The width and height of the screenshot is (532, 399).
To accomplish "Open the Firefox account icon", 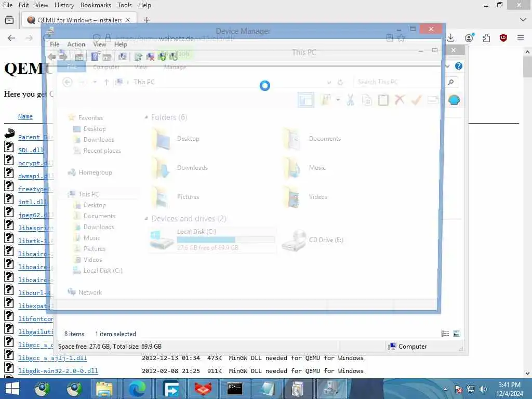I will 469,37.
